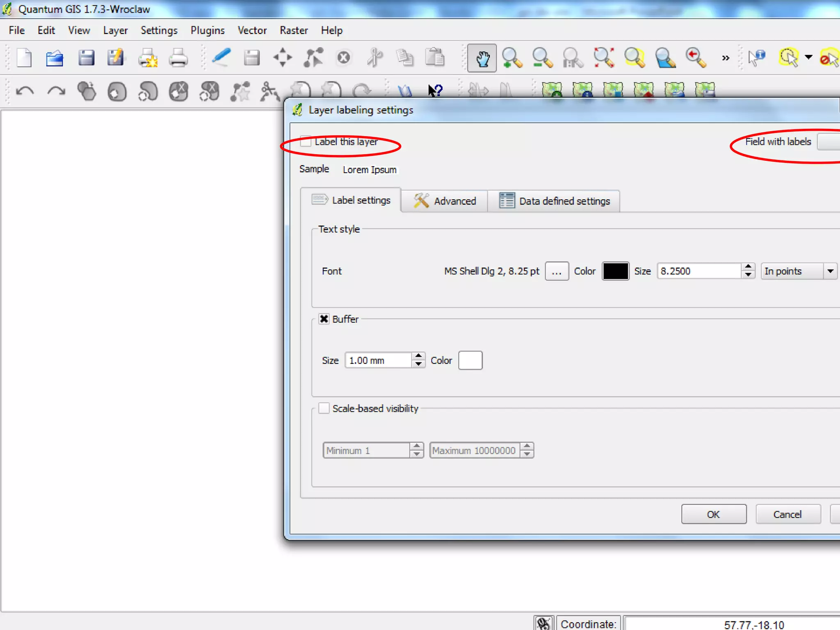
Task: Click the New Project blank page icon
Action: [24, 58]
